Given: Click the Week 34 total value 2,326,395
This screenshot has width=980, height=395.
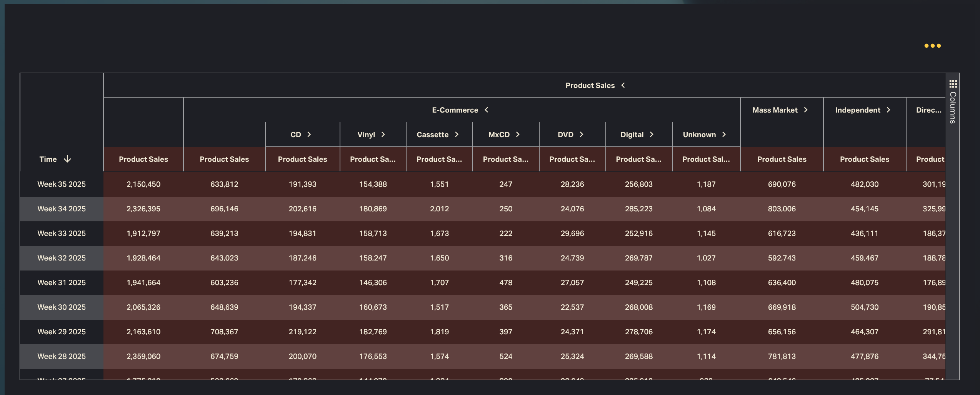Looking at the screenshot, I should point(143,209).
